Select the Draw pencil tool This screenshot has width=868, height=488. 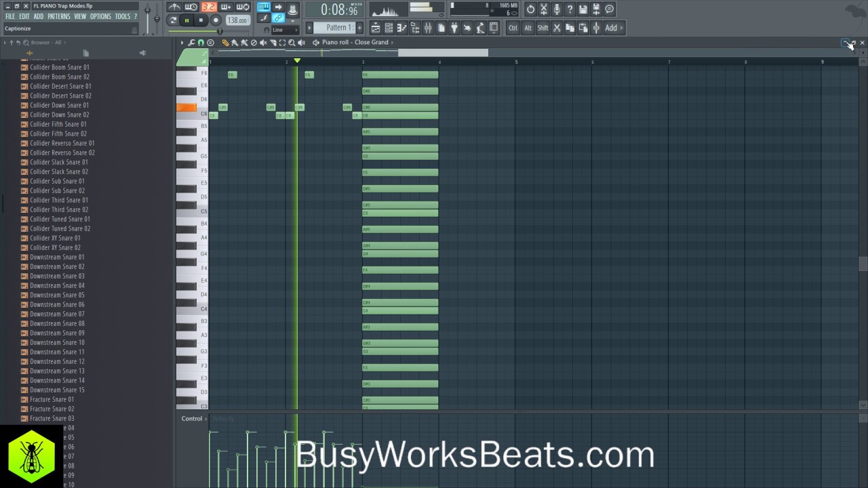pyautogui.click(x=226, y=42)
